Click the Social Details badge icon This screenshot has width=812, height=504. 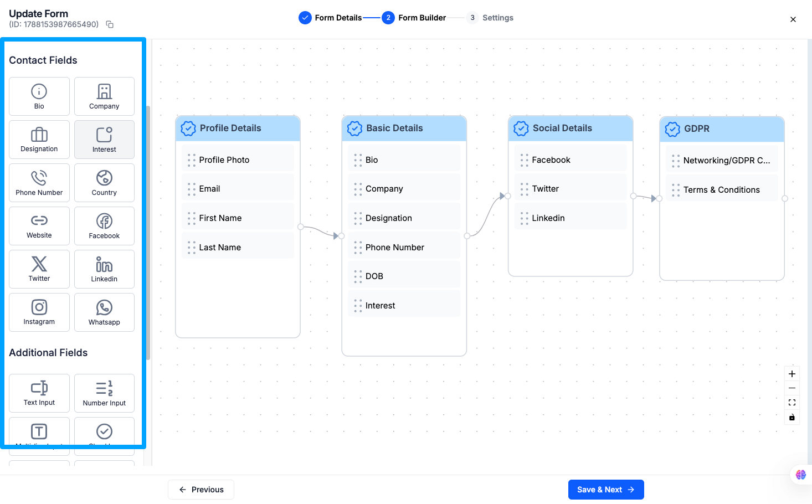pos(521,128)
